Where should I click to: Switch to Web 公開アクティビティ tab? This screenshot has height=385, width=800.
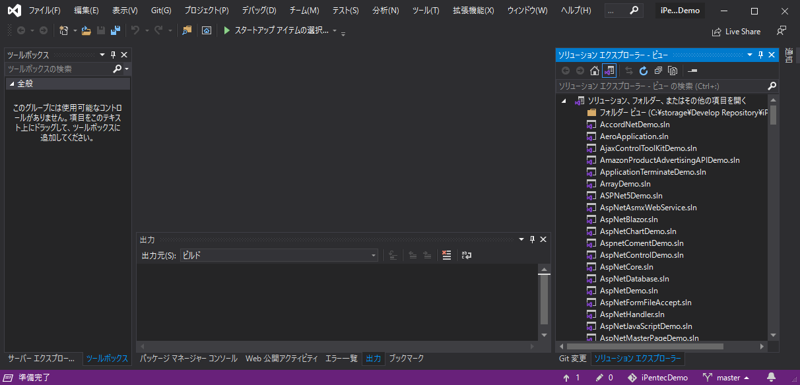pyautogui.click(x=282, y=358)
